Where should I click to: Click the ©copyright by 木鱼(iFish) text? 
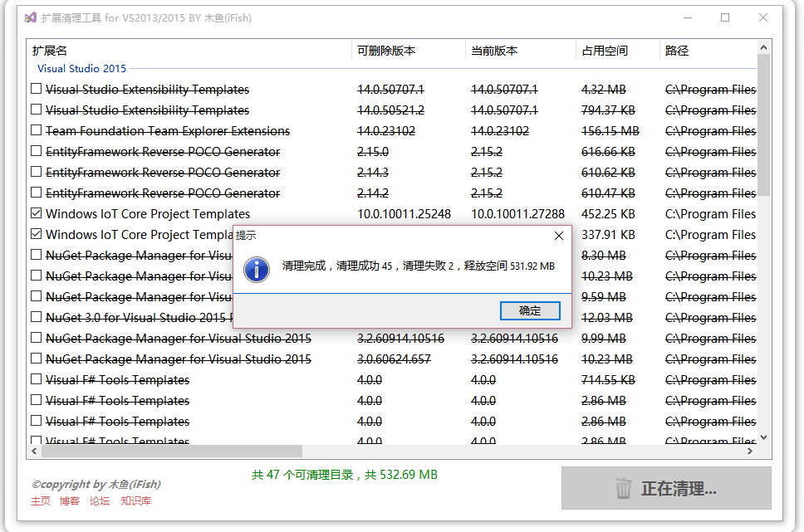point(96,485)
